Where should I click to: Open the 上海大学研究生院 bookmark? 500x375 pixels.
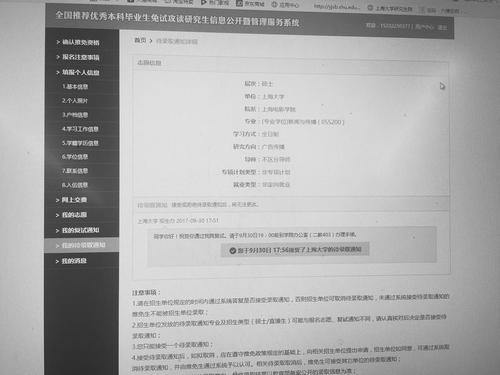(390, 8)
